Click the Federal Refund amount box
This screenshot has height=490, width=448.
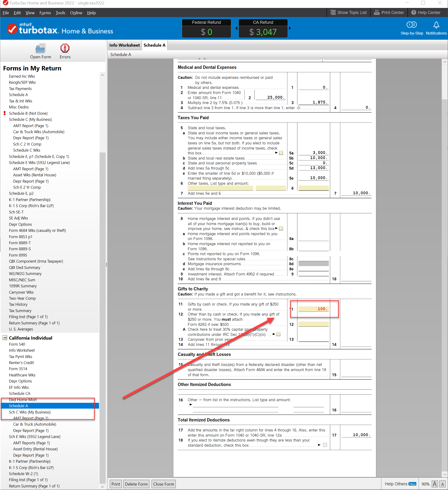point(206,28)
